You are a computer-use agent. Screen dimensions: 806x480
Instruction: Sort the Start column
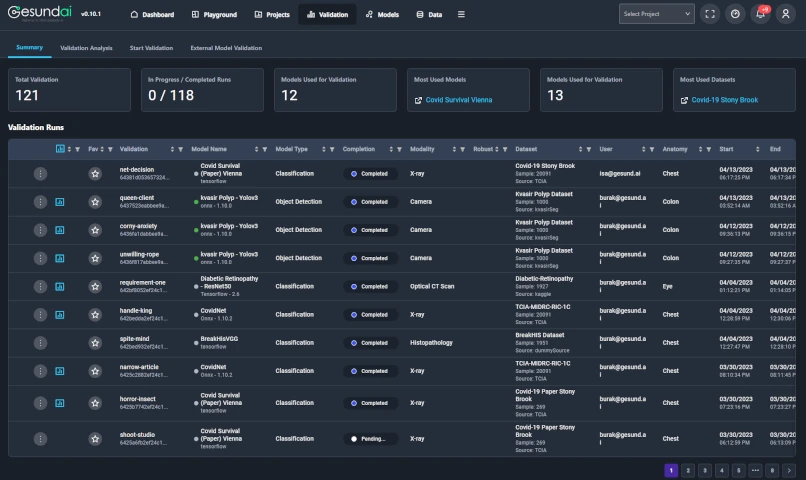pos(757,149)
